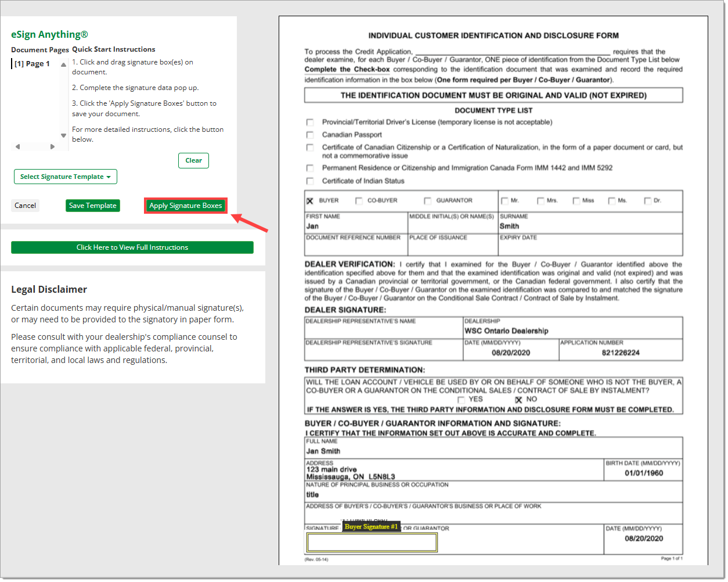Click the "DEALER SIGNATURE:" heading
This screenshot has width=728, height=582.
click(x=345, y=310)
